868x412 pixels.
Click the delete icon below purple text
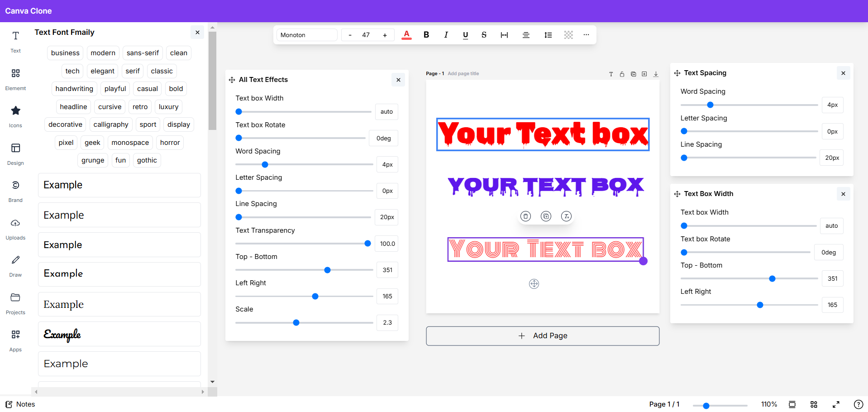(x=525, y=216)
